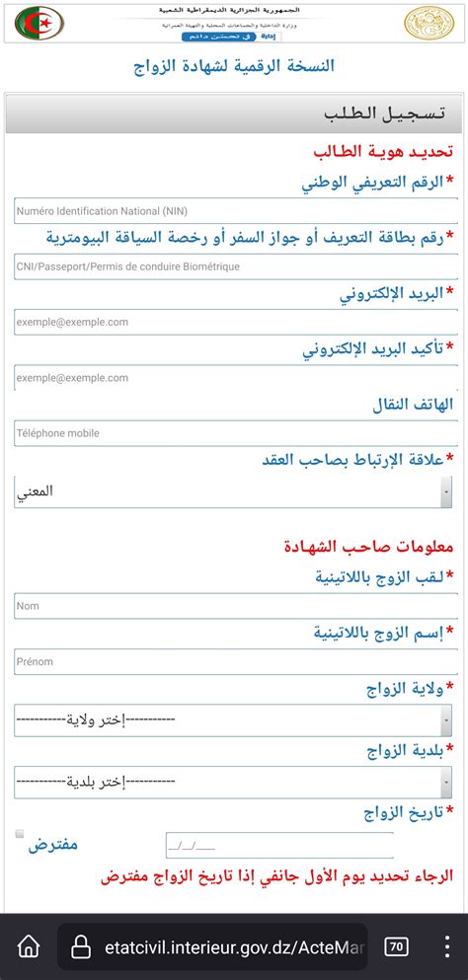Screen dimensions: 468x980
Task: Tap the browser home icon
Action: 29,946
